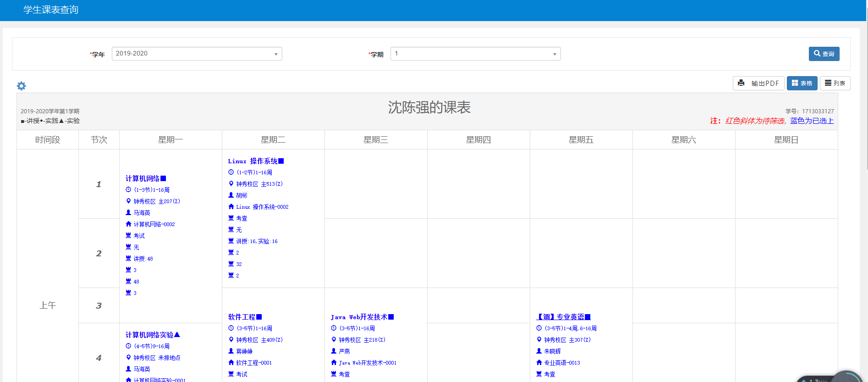The width and height of the screenshot is (868, 382).
Task: Click home icon beside 计算机网络-0002
Action: click(128, 224)
